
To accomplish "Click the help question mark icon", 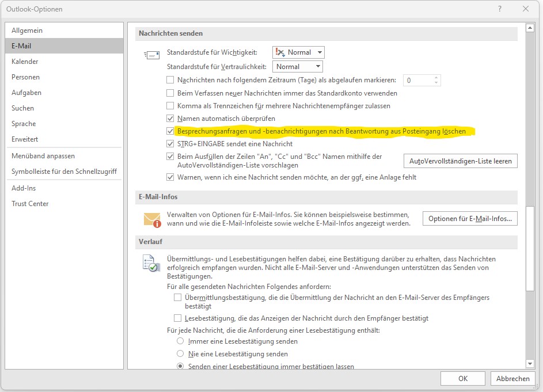I will click(500, 9).
